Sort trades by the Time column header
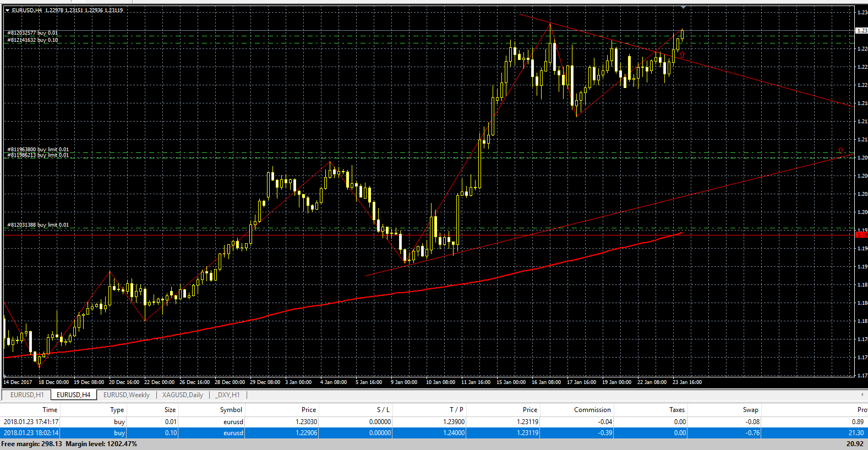This screenshot has height=450, width=868. click(x=30, y=410)
